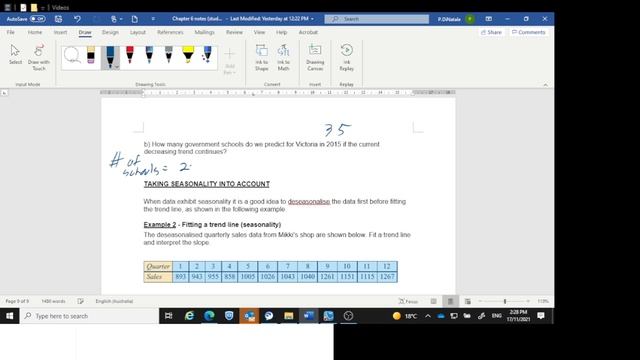Click the Sales value 1005 cell

click(247, 277)
